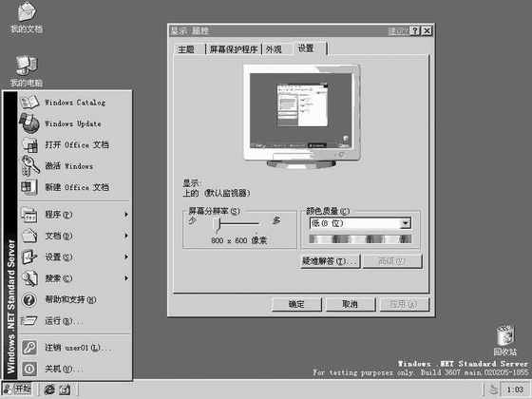Click the 帮助和支持 question mark icon
This screenshot has width=532, height=399.
click(29, 299)
